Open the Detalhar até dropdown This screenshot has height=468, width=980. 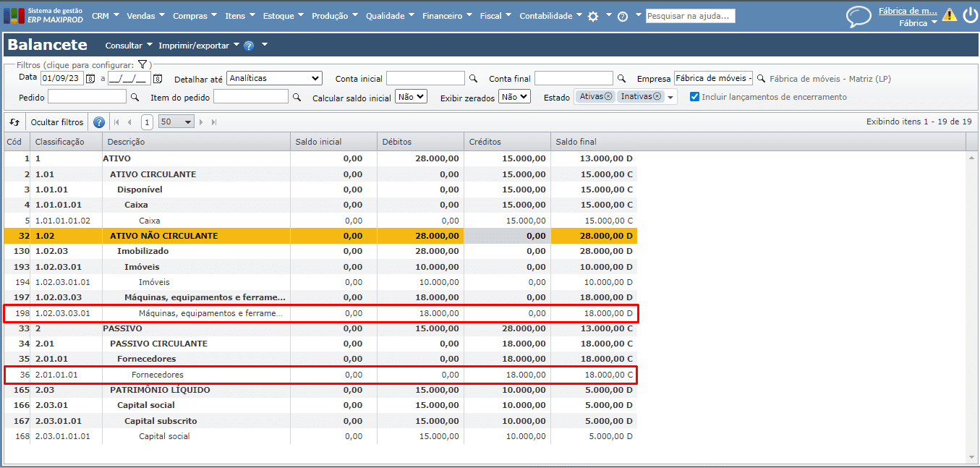coord(274,78)
